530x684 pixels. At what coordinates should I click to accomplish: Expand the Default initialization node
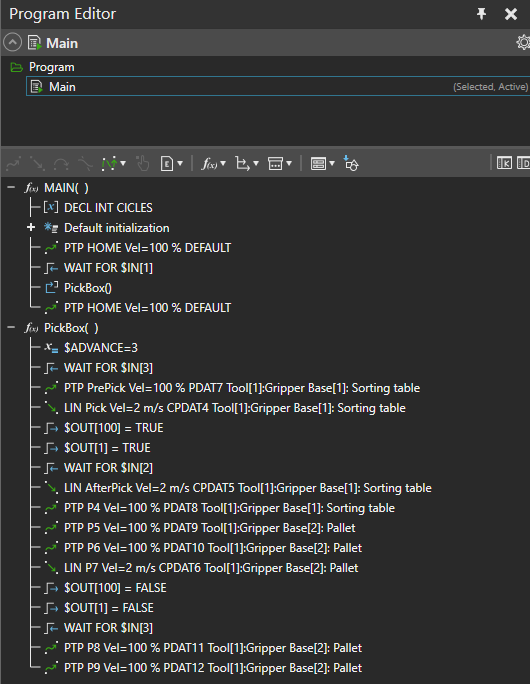[31, 227]
